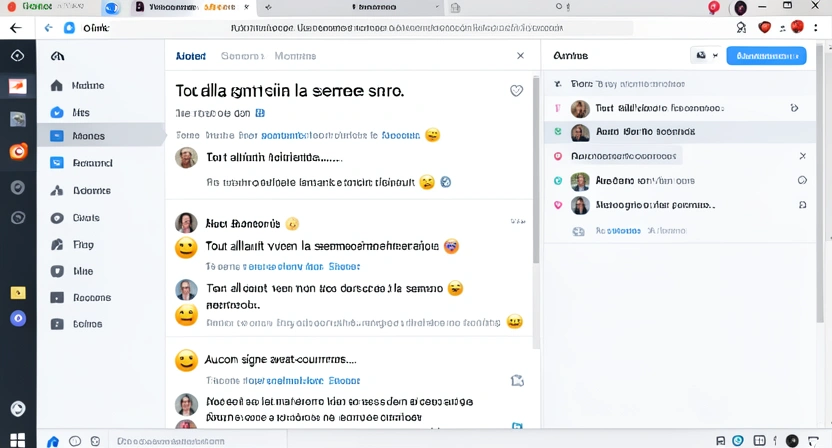Image resolution: width=832 pixels, height=448 pixels.
Task: Click the blue home icon in bottom bar
Action: [53, 441]
